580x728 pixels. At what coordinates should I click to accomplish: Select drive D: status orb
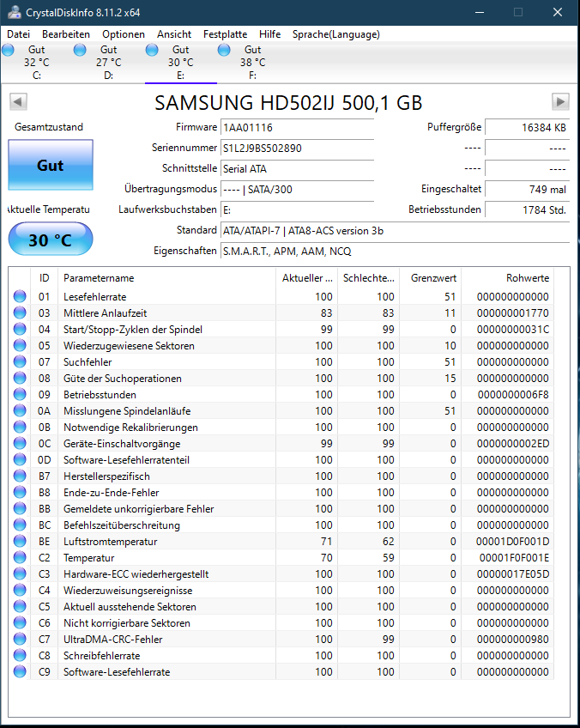(x=80, y=50)
